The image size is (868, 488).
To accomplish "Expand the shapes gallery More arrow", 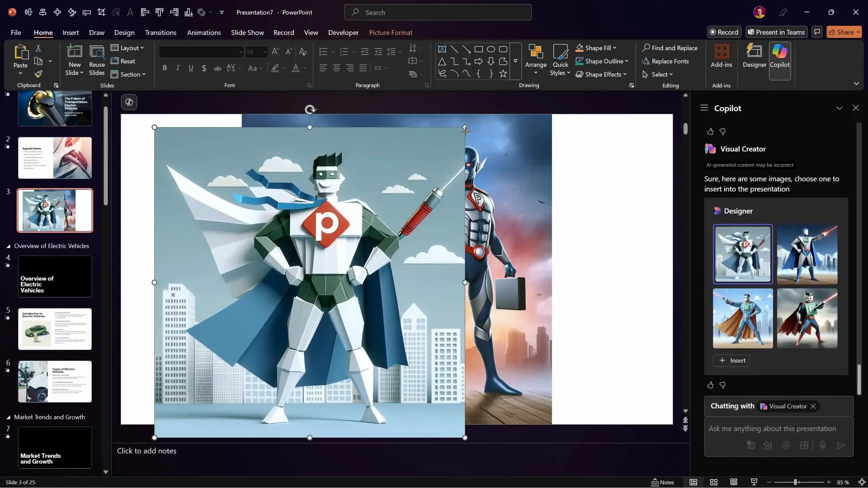I will 515,61.
